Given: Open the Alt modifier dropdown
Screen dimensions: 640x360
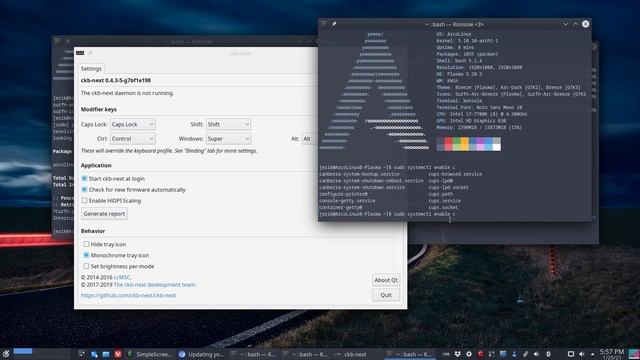Looking at the screenshot, I should pyautogui.click(x=309, y=139).
